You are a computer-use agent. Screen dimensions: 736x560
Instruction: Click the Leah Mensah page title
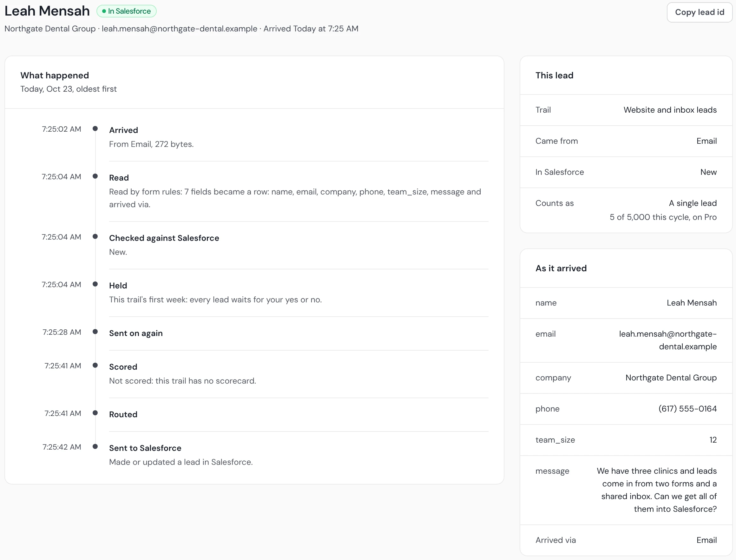[x=47, y=11]
